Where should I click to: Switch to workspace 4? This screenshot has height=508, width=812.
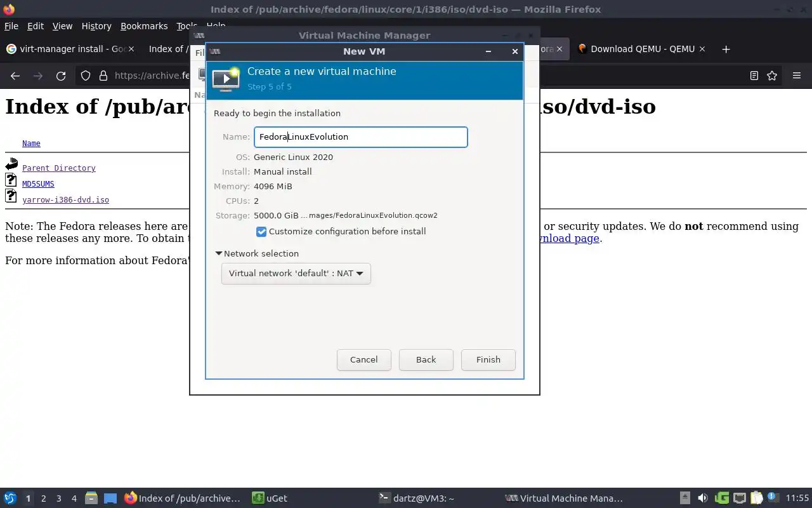(74, 498)
